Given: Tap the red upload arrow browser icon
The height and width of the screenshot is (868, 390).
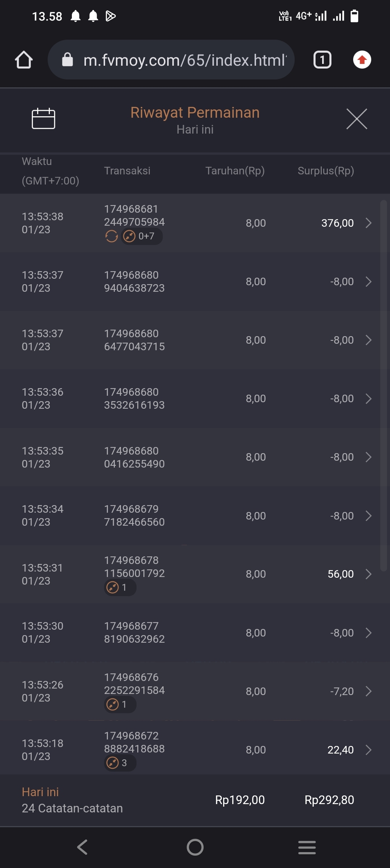Looking at the screenshot, I should pos(362,60).
